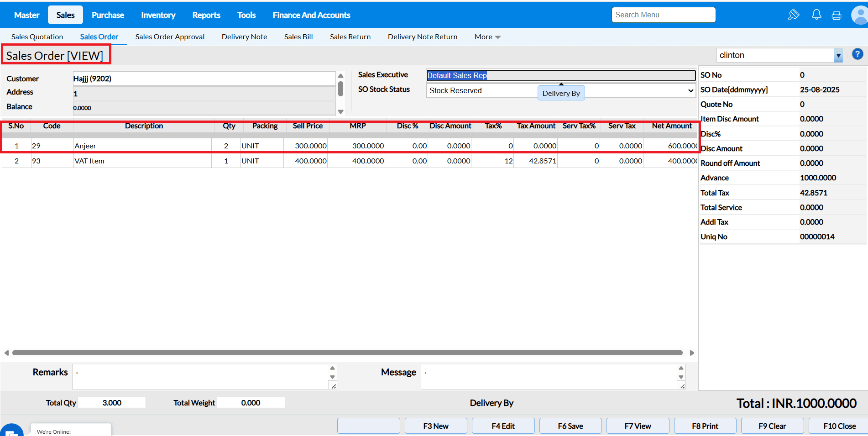Click the paintbrush theme icon
The height and width of the screenshot is (436, 868).
794,15
